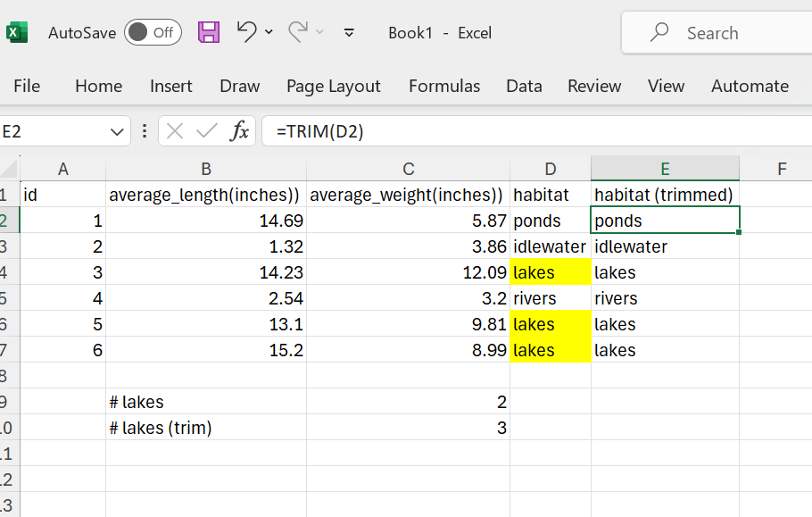Click the formula bar Enter checkmark icon

point(207,131)
